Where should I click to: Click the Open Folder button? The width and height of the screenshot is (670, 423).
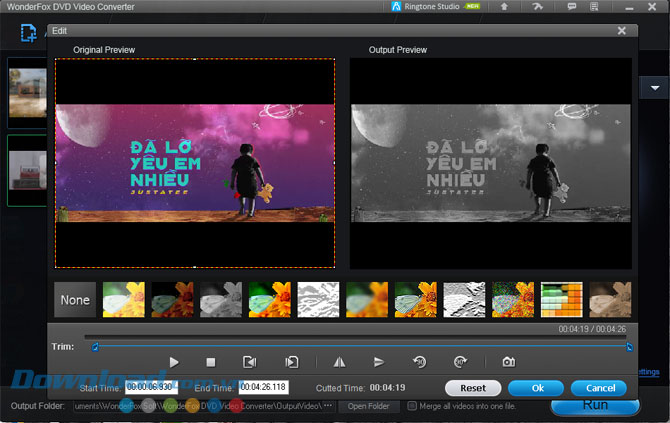click(368, 406)
